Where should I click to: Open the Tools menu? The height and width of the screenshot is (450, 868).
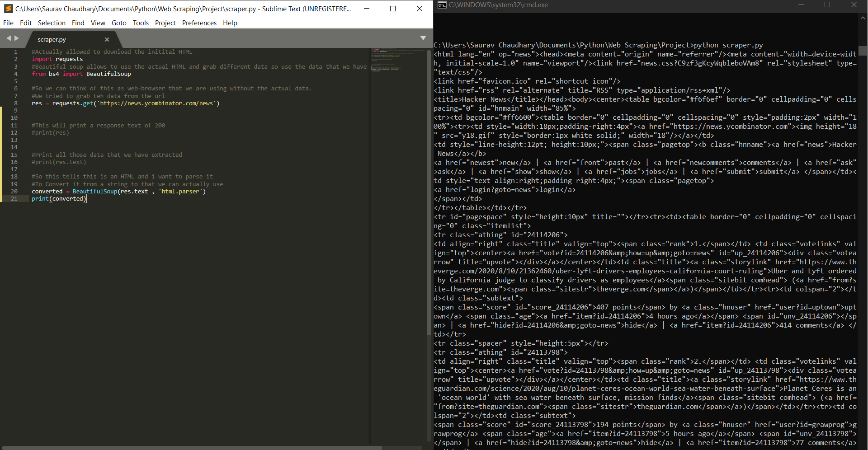(x=141, y=23)
